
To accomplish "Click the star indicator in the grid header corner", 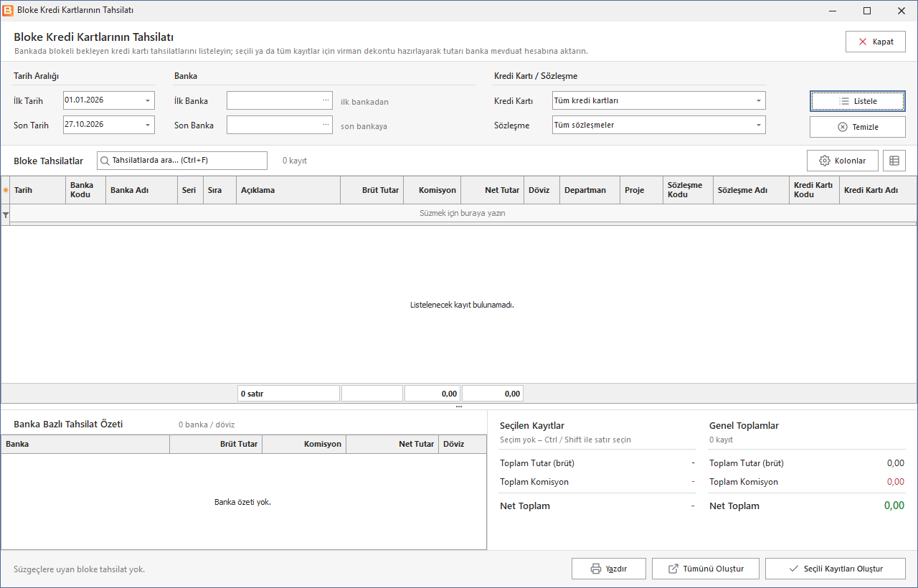I will point(6,190).
